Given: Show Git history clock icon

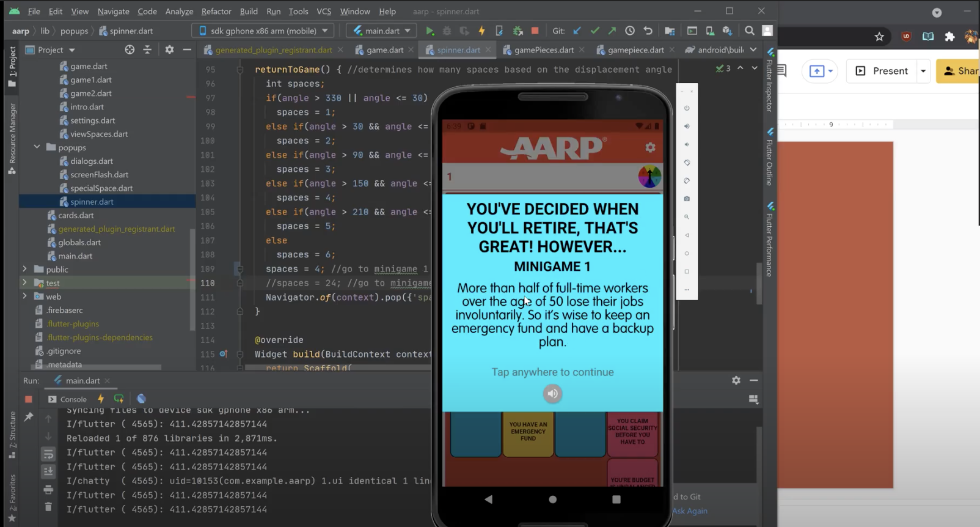Looking at the screenshot, I should 630,31.
